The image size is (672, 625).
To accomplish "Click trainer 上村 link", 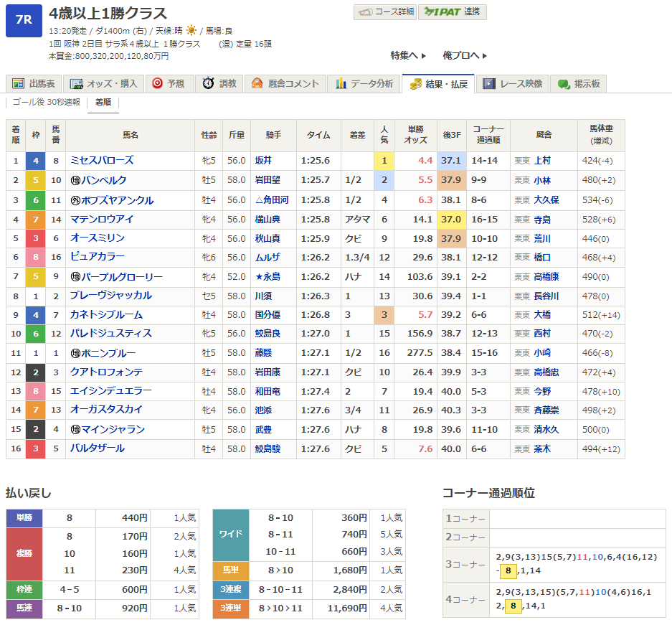I will 542,161.
